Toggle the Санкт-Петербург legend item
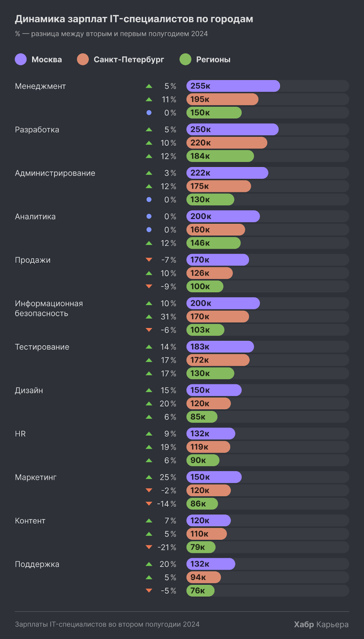Screen dimensions: 364x639 click(121, 60)
